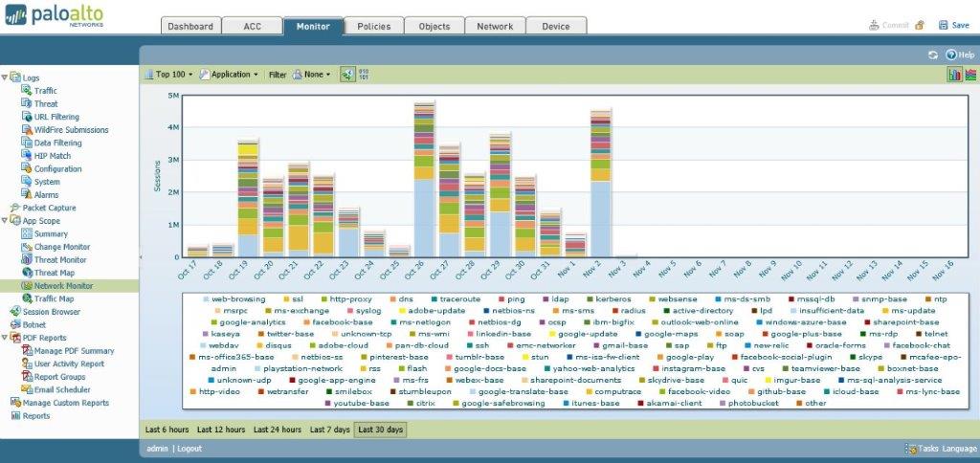Open the Filter None dropdown
This screenshot has width=980, height=463.
(x=311, y=75)
